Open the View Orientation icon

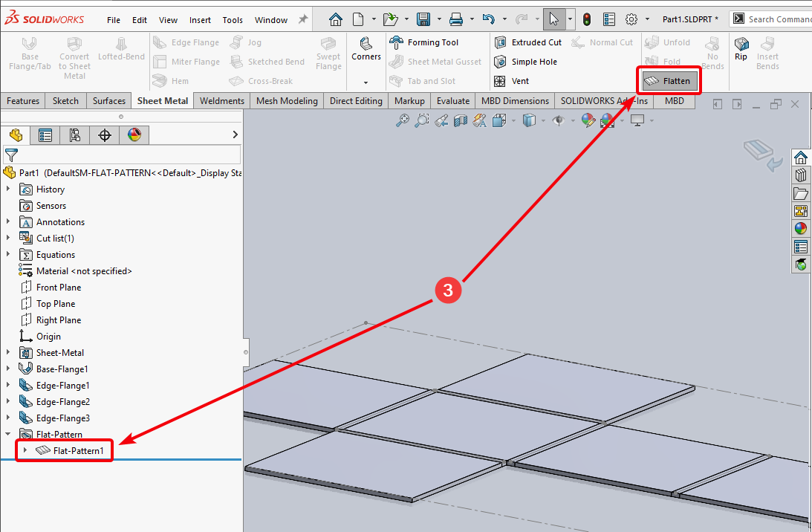tap(499, 120)
